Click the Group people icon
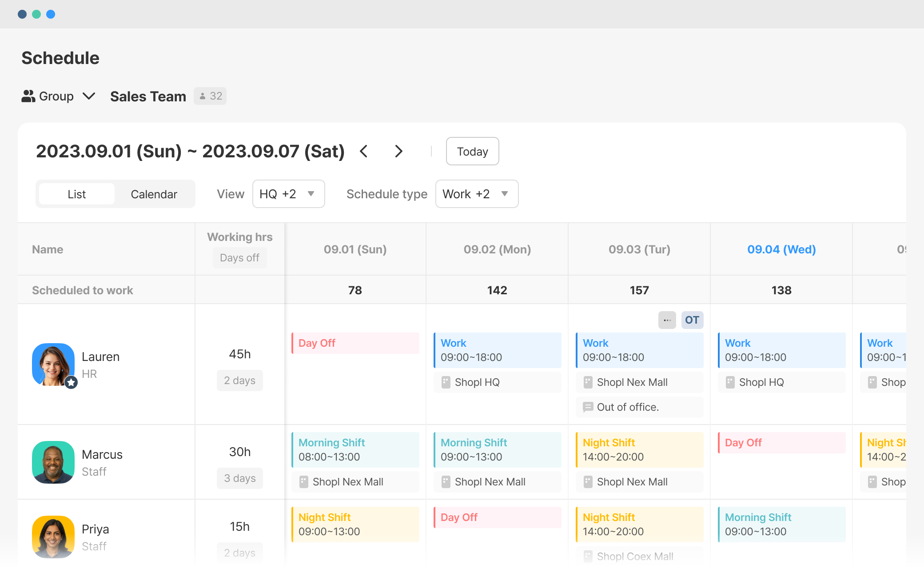 click(x=28, y=96)
